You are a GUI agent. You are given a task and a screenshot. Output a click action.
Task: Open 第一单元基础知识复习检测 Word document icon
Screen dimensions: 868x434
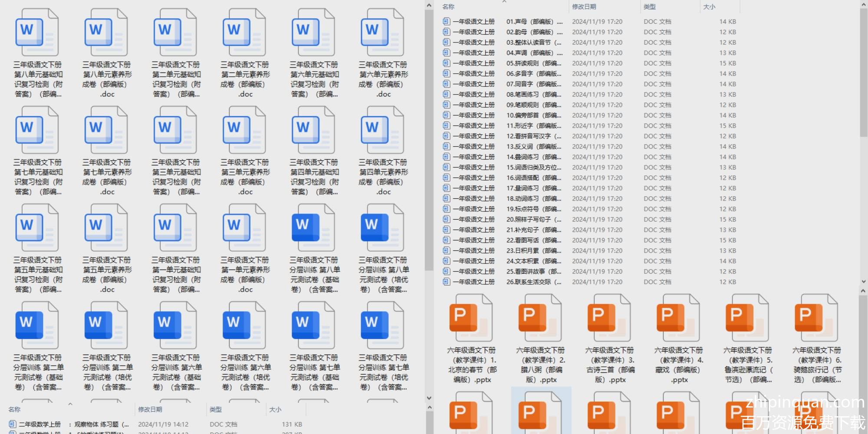(175, 227)
